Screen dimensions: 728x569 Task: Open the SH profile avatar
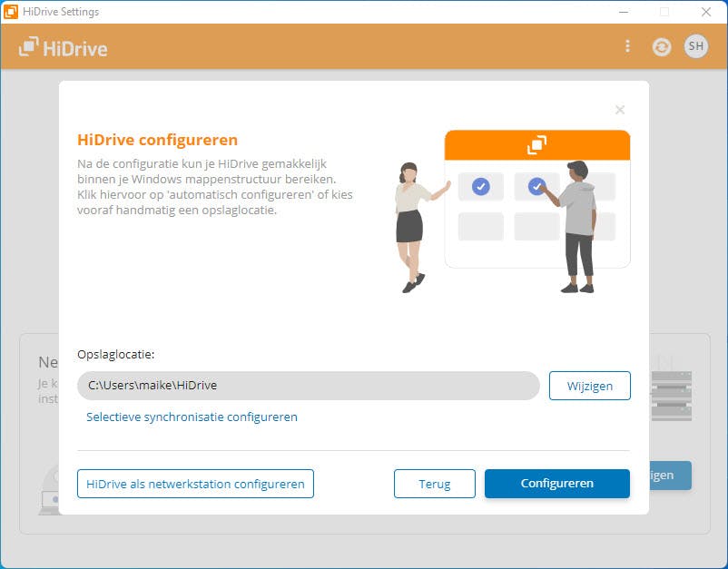pyautogui.click(x=695, y=45)
